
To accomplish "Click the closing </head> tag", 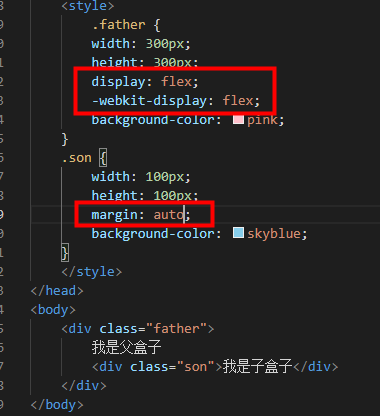I will coord(57,291).
